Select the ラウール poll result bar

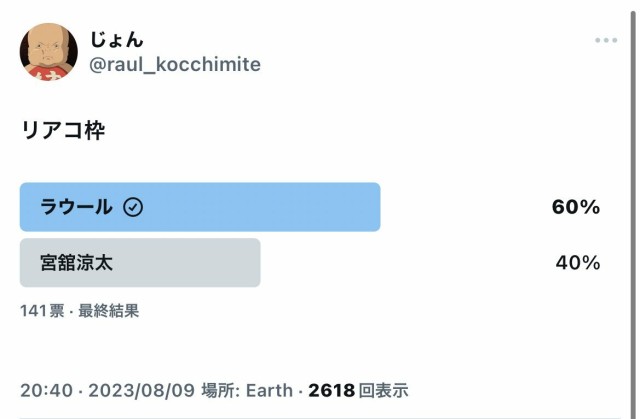pyautogui.click(x=200, y=207)
